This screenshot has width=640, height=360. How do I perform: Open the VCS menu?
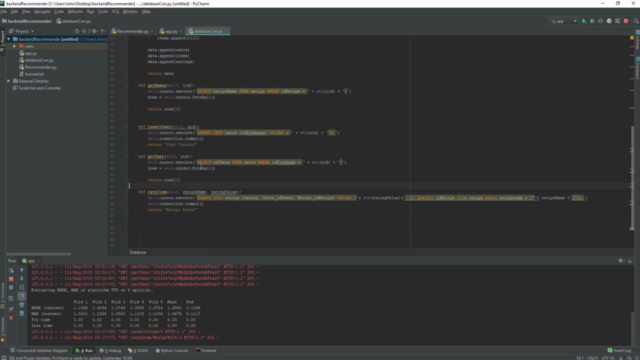click(116, 12)
